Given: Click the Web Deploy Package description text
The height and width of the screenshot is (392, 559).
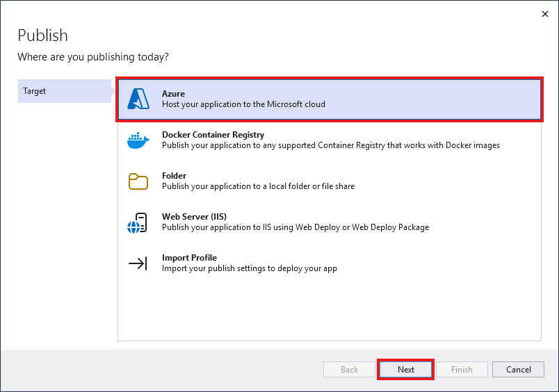Looking at the screenshot, I should 295,227.
